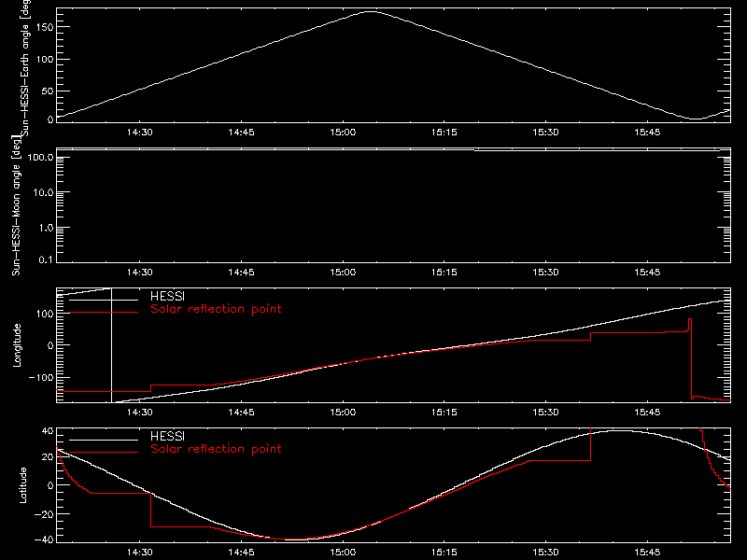The width and height of the screenshot is (747, 560).
Task: Click white HESSI legend line in Latitude plot
Action: pyautogui.click(x=104, y=440)
